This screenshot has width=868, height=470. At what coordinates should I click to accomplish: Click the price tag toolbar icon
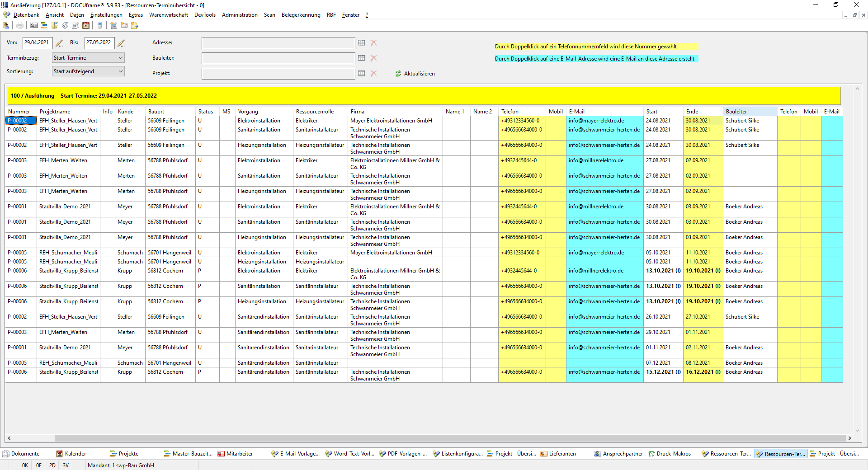[x=66, y=25]
